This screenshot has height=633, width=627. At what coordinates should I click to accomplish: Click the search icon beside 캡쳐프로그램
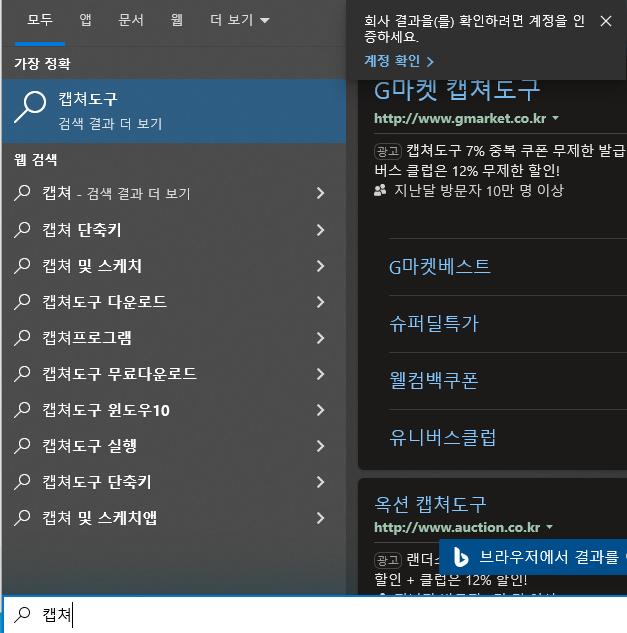tap(22, 337)
